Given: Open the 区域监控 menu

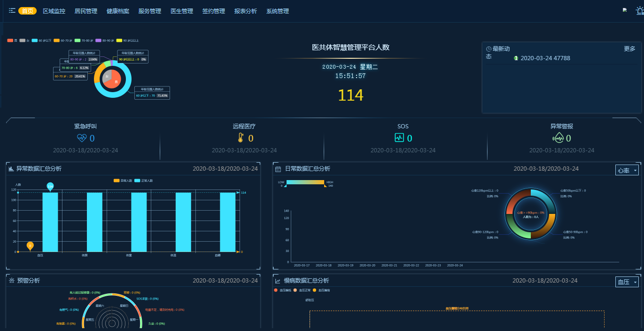Looking at the screenshot, I should 54,11.
